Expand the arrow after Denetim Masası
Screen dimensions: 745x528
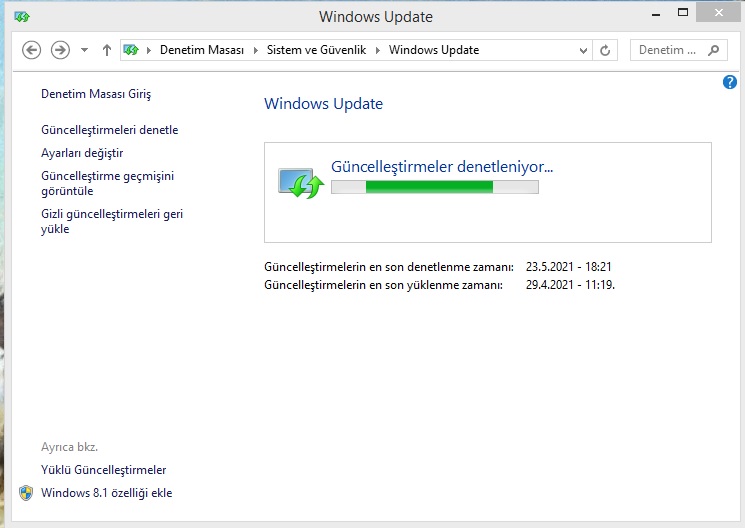click(x=256, y=50)
